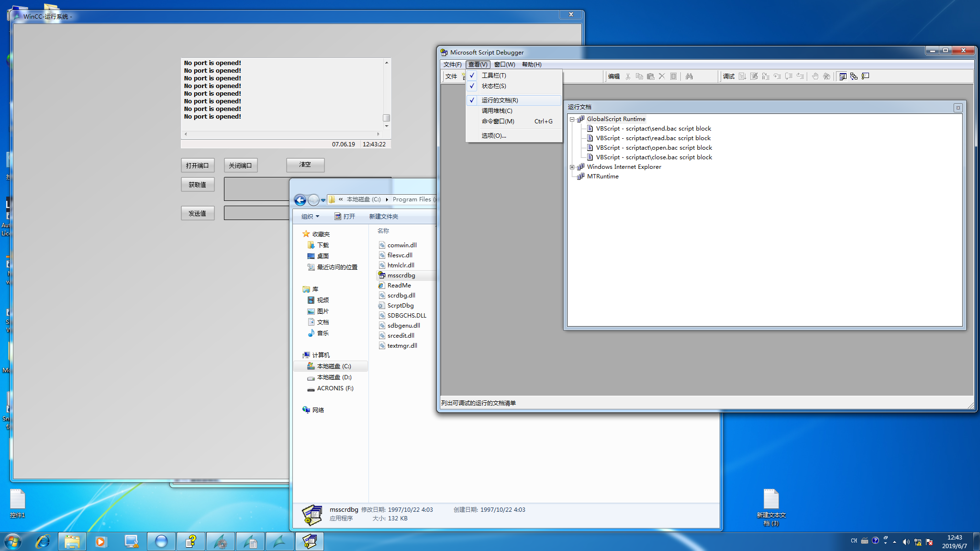Viewport: 980px width, 551px height.
Task: Toggle the Running Documents toolbar icon
Action: click(843, 77)
